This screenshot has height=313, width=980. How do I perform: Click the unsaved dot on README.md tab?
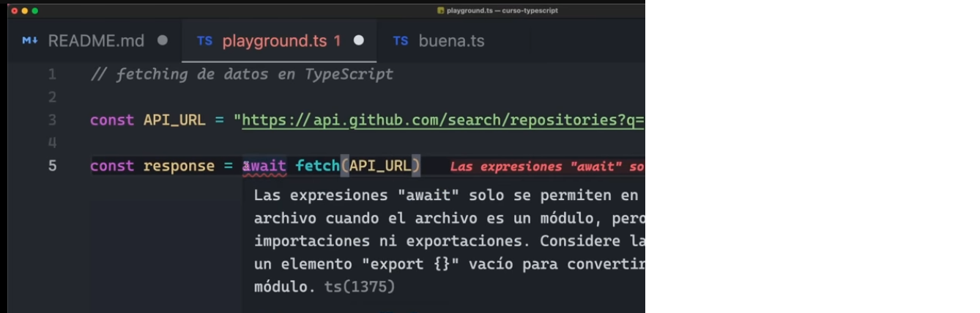pos(163,40)
